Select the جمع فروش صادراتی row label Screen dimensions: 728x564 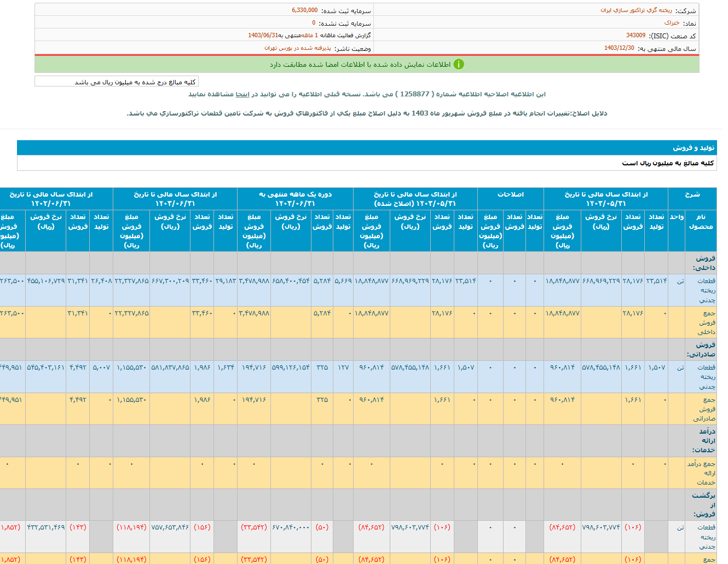(705, 409)
